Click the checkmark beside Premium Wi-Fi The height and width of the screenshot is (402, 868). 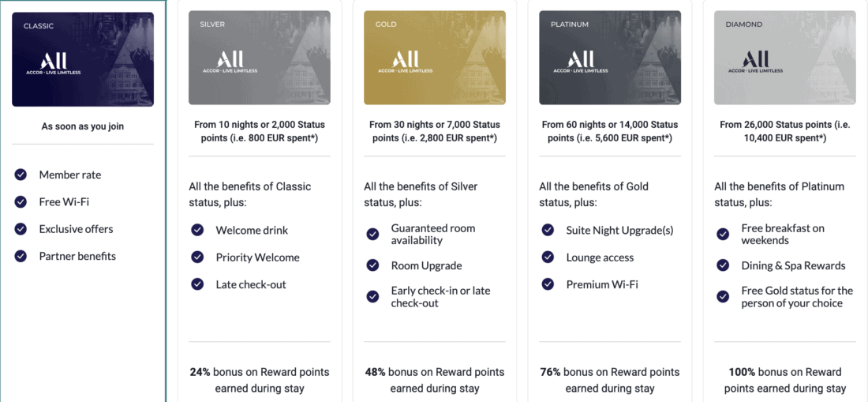click(x=548, y=284)
